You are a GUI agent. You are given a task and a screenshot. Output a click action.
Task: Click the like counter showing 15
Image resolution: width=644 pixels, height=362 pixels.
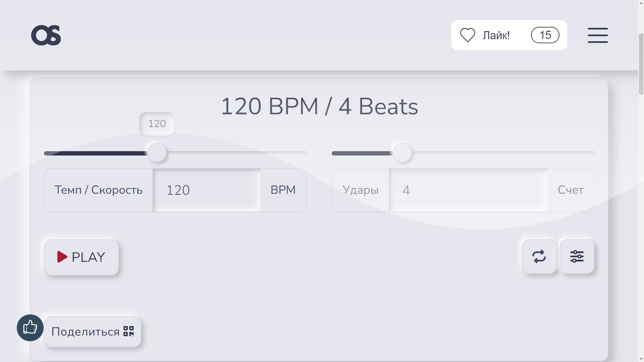pyautogui.click(x=545, y=35)
